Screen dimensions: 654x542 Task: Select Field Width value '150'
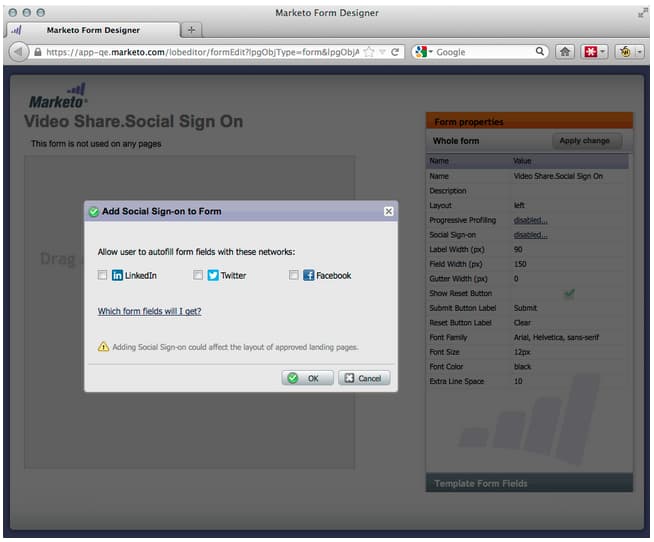pyautogui.click(x=520, y=264)
